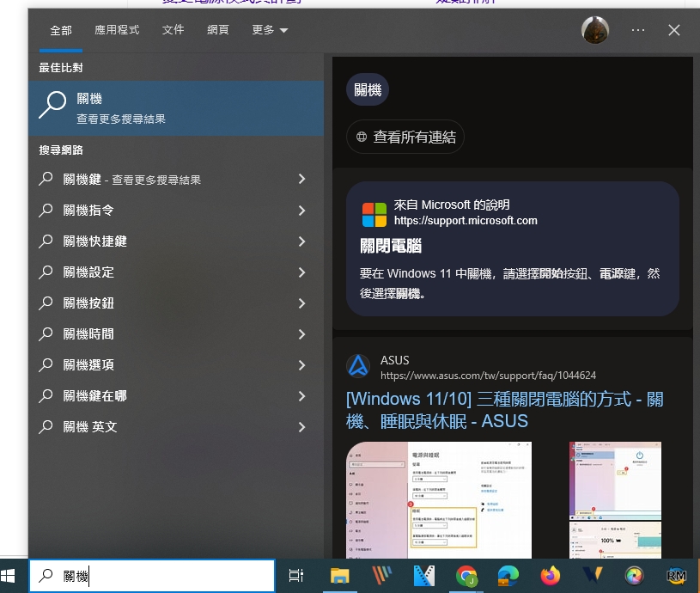Viewport: 700px width, 593px height.
Task: Open the dark blue W app icon
Action: (593, 576)
